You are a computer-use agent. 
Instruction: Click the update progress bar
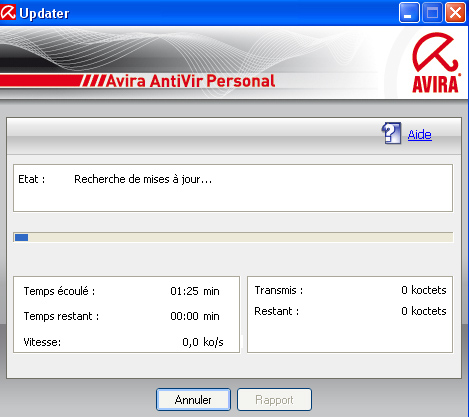pyautogui.click(x=233, y=237)
